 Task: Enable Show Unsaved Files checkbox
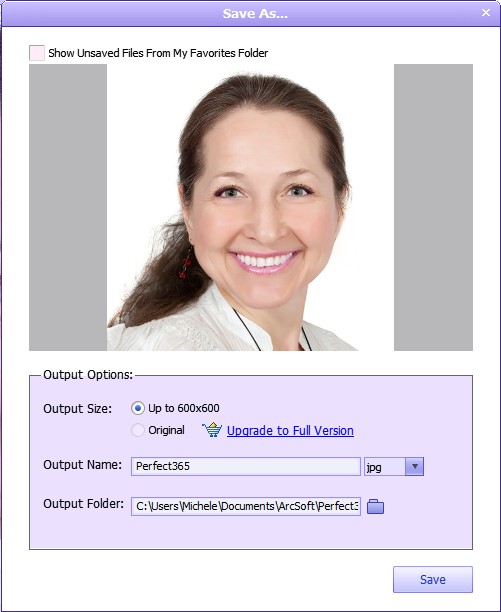[x=37, y=53]
